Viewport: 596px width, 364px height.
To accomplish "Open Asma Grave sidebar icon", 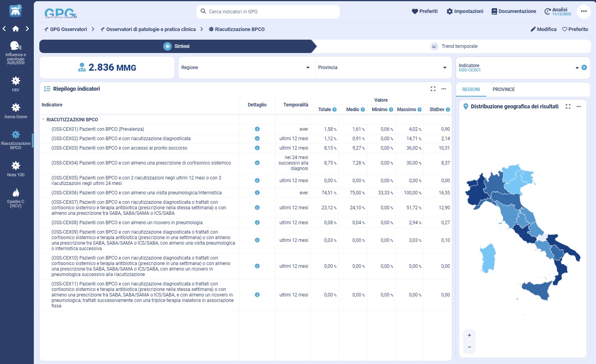I will pos(16,110).
